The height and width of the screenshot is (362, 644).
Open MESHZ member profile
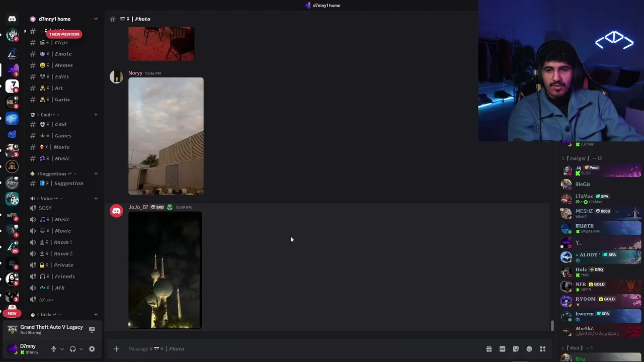coord(601,214)
